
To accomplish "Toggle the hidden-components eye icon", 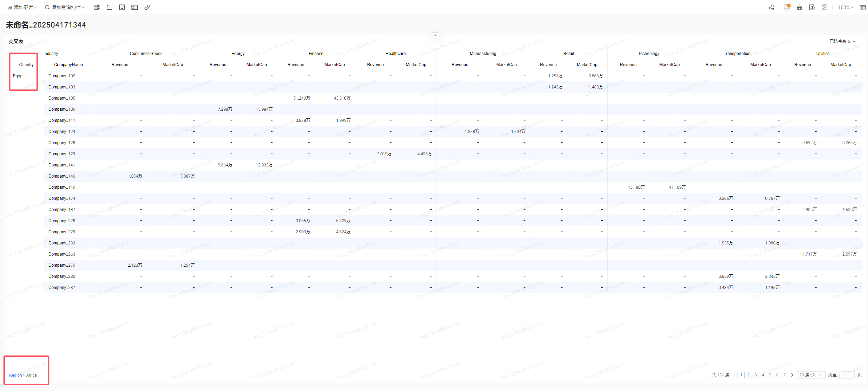I will (x=812, y=7).
